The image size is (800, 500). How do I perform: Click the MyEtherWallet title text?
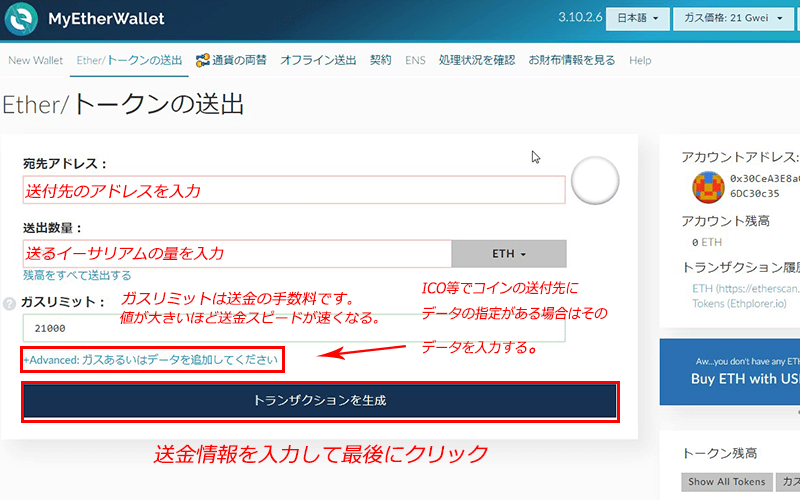(x=106, y=19)
